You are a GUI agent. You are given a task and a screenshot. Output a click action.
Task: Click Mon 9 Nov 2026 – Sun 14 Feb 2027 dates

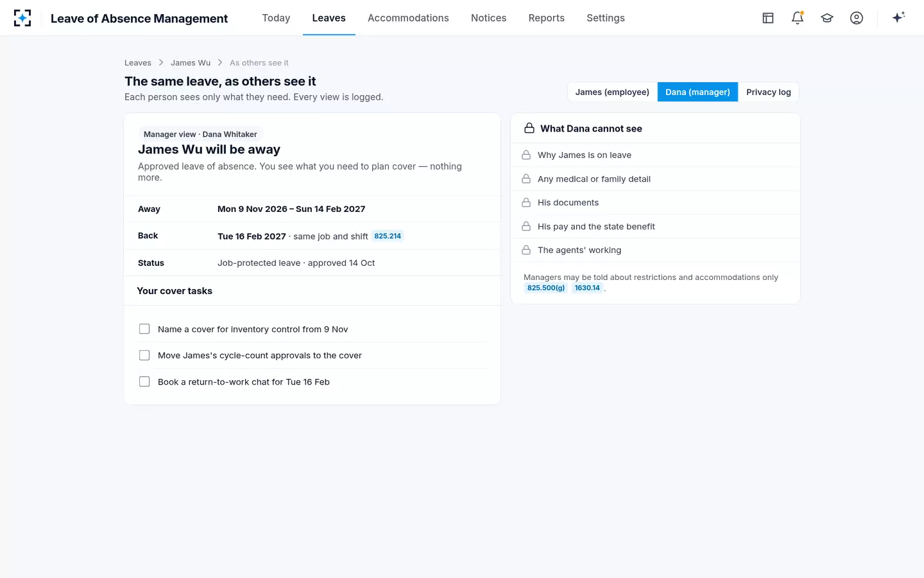pos(291,209)
